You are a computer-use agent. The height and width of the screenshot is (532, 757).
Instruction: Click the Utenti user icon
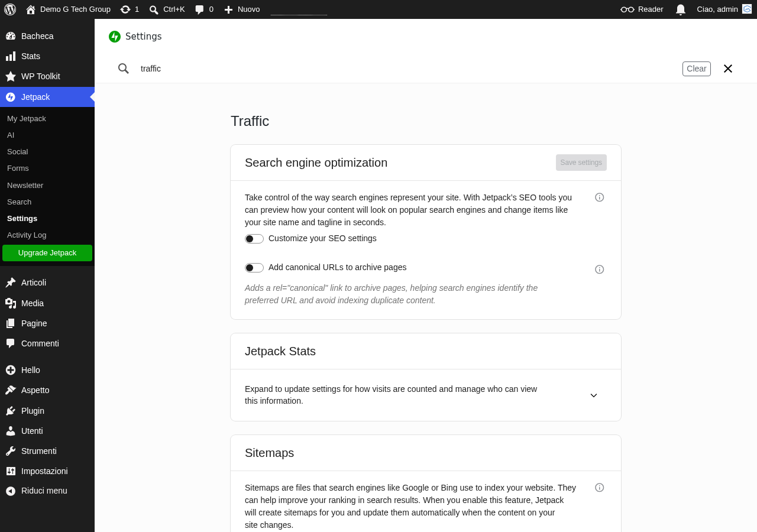(11, 431)
